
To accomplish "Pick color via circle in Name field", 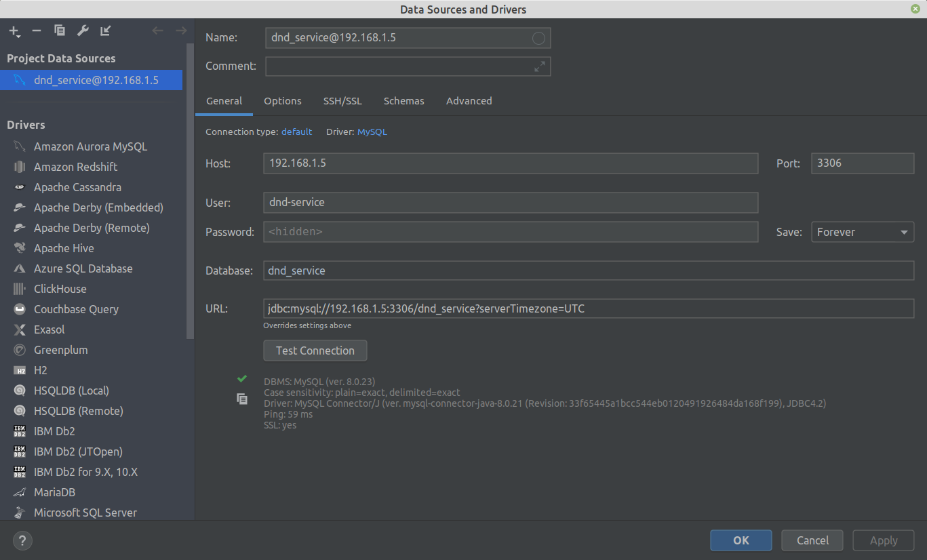I will [x=538, y=38].
